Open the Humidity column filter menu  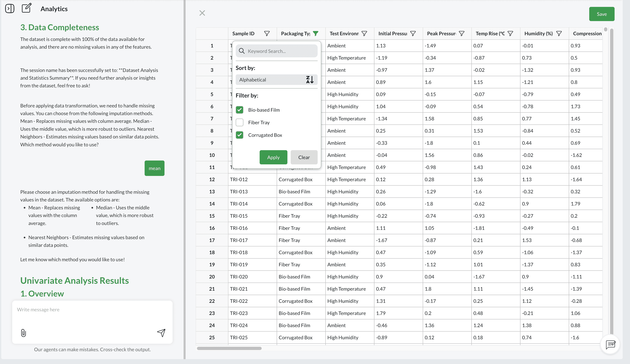point(559,33)
